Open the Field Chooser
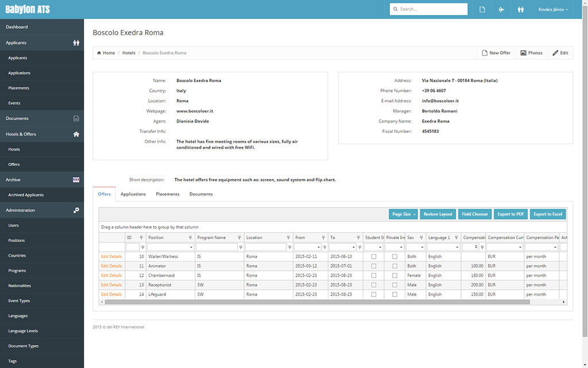This screenshot has width=588, height=368. [475, 214]
